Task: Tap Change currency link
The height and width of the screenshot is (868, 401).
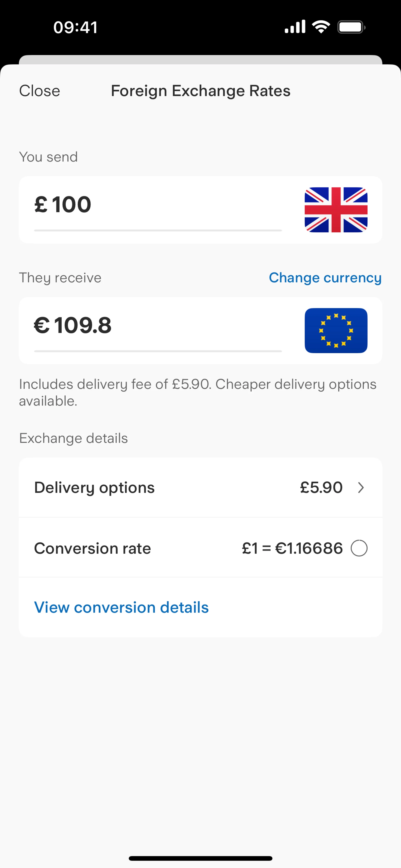Action: 325,278
